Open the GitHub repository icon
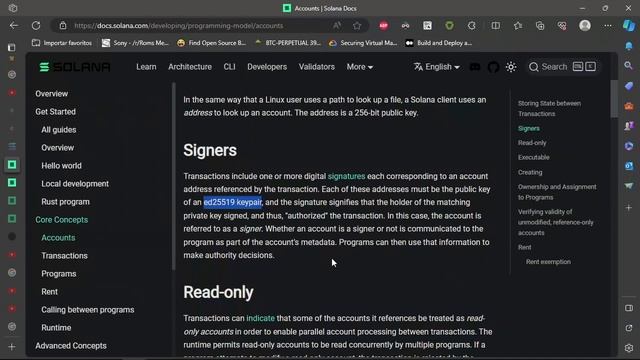Screen dimensions: 640x360 493,67
